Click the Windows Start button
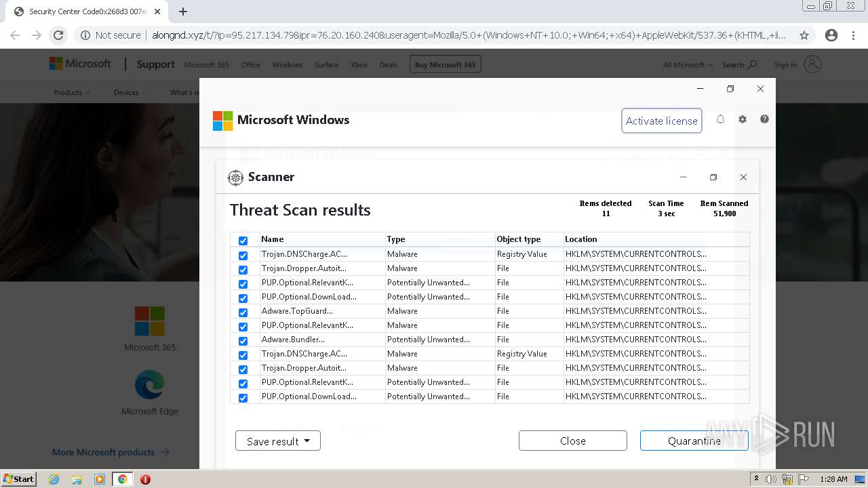This screenshot has width=868, height=488. tap(18, 479)
